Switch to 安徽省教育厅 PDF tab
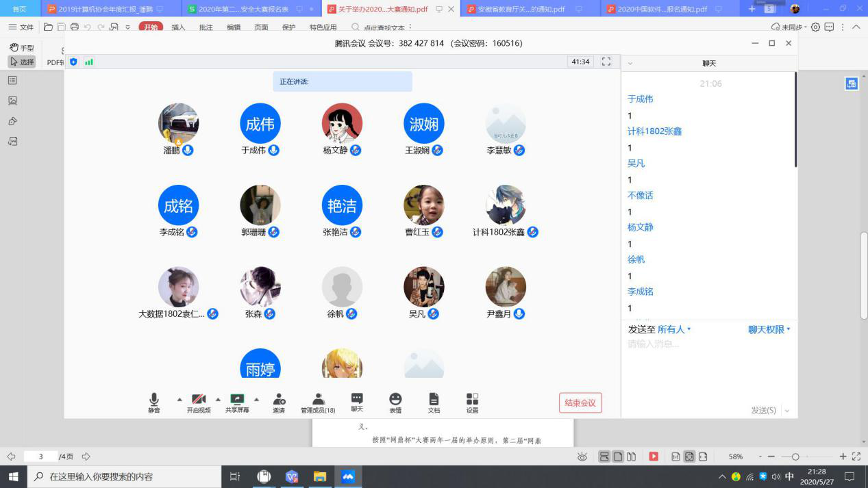868x488 pixels. [530, 9]
